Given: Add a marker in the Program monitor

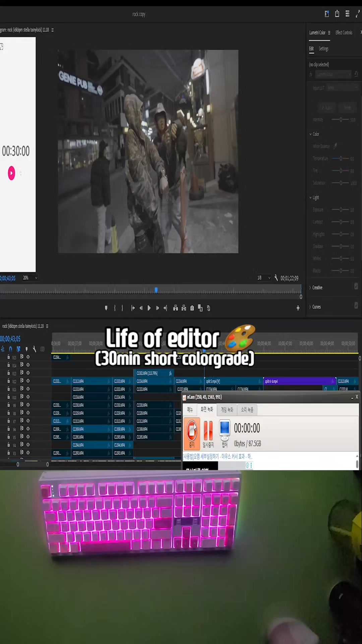Looking at the screenshot, I should pos(106,308).
